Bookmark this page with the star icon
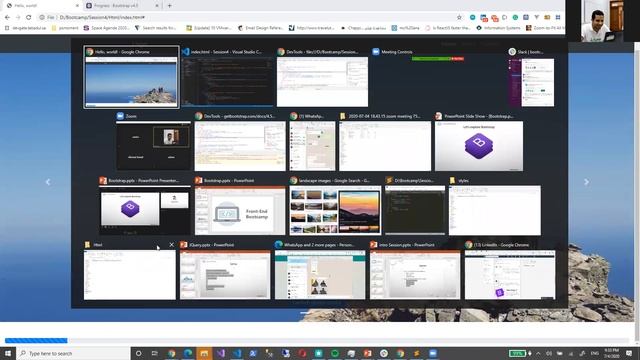Screen dimensions: 640x360 (459, 17)
